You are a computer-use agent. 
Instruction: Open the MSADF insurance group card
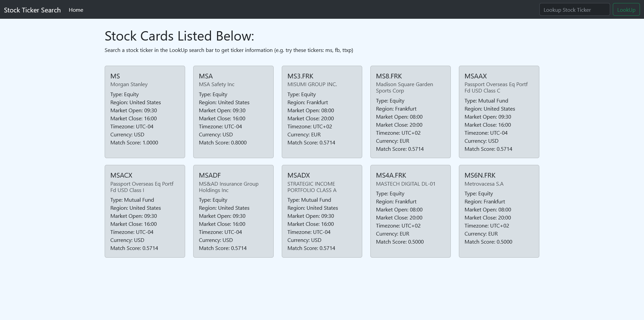tap(233, 211)
